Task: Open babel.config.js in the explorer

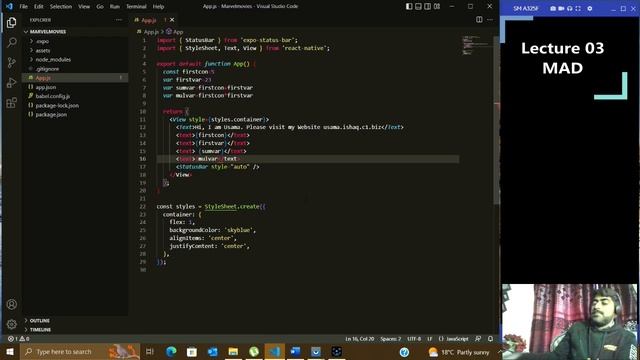Action: tap(53, 96)
